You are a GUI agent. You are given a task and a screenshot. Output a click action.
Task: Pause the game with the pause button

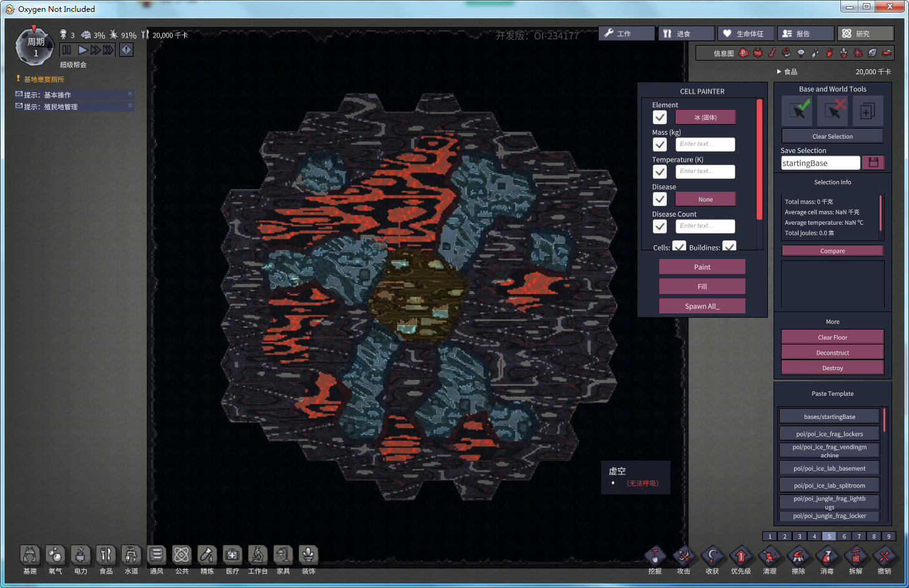[x=67, y=50]
